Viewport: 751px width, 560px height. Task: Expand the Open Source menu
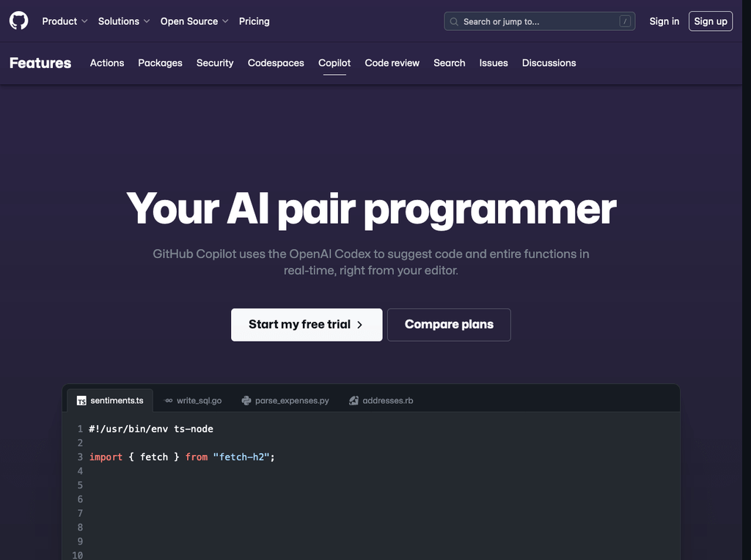pyautogui.click(x=194, y=21)
